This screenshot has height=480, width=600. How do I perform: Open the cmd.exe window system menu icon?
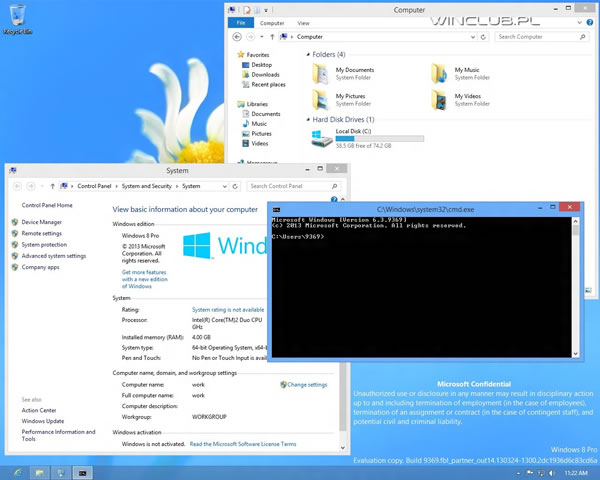276,209
